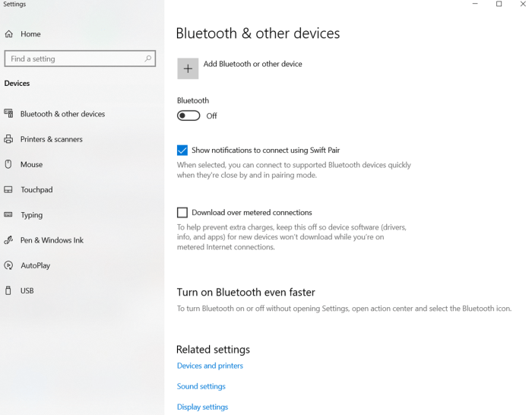Screen dimensions: 532x415
Task: Click the mouse icon in the sidebar
Action: pos(8,164)
